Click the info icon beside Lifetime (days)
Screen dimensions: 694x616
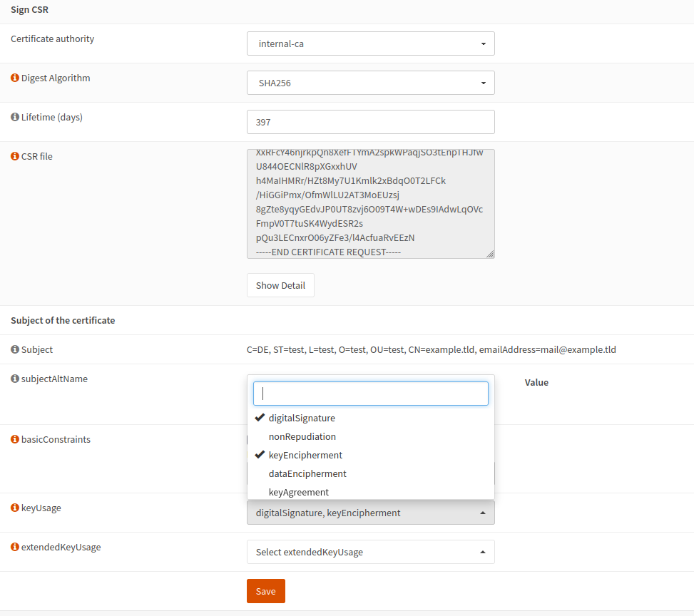tap(14, 117)
